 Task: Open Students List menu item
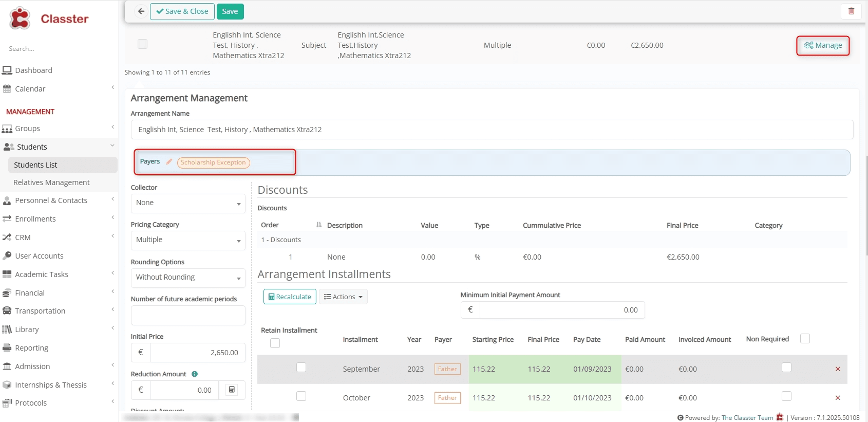coord(63,165)
